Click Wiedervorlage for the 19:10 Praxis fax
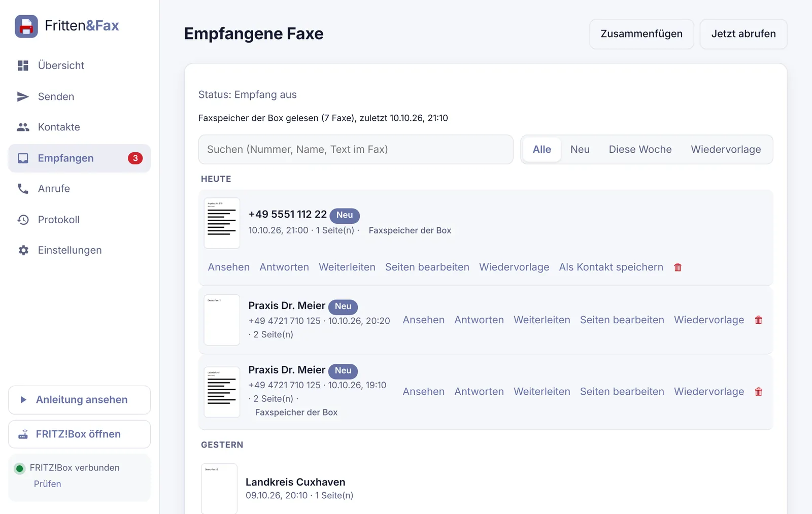Screen dimensions: 812x514 (x=709, y=392)
